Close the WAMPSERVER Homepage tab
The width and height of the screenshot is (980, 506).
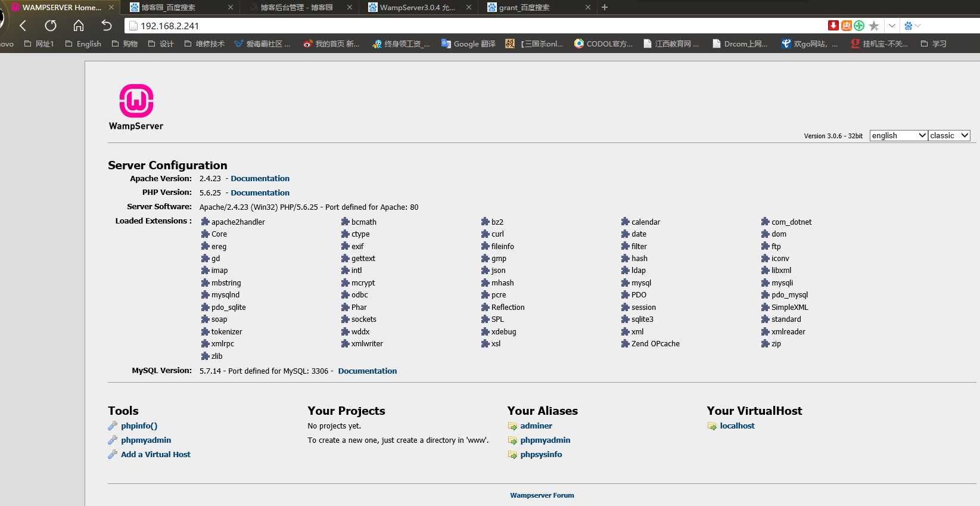tap(111, 7)
